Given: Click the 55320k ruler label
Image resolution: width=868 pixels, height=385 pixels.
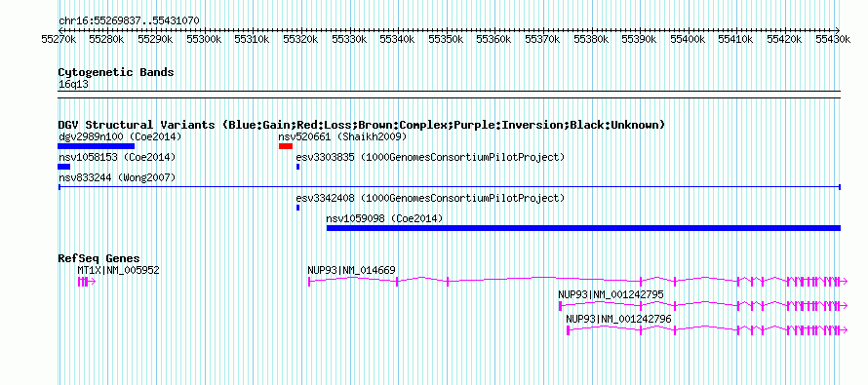Looking at the screenshot, I should click(300, 39).
